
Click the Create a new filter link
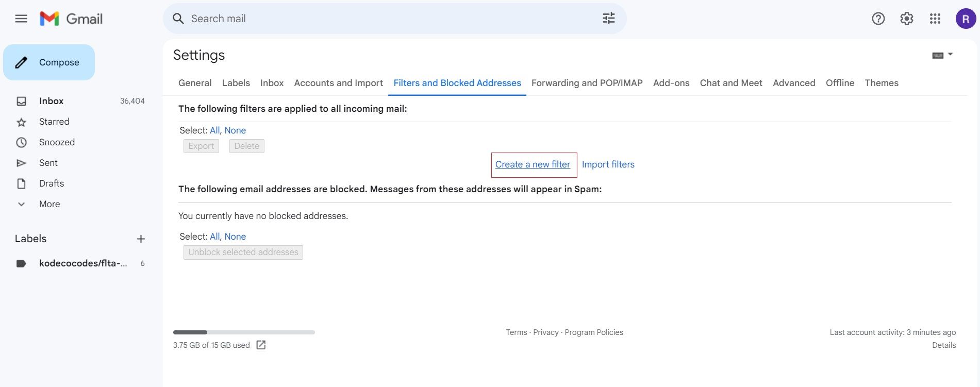[x=533, y=164]
